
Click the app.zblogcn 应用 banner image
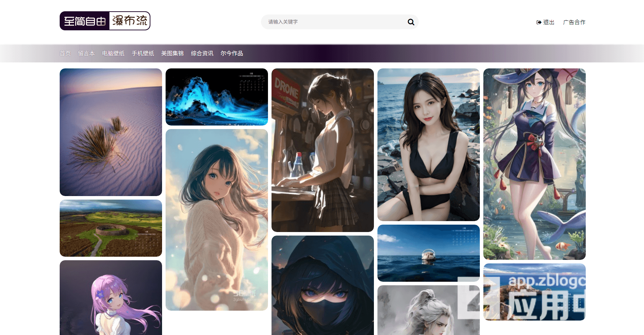click(535, 292)
